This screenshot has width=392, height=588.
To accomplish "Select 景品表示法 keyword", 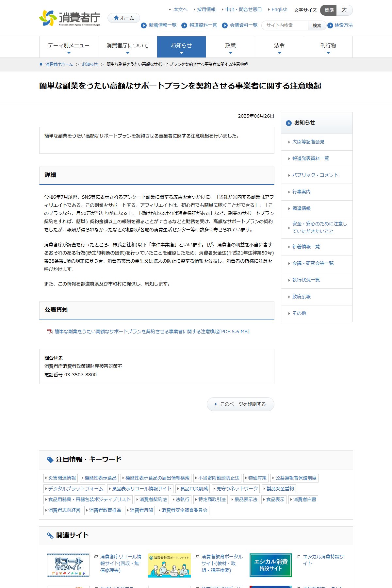I will click(244, 499).
